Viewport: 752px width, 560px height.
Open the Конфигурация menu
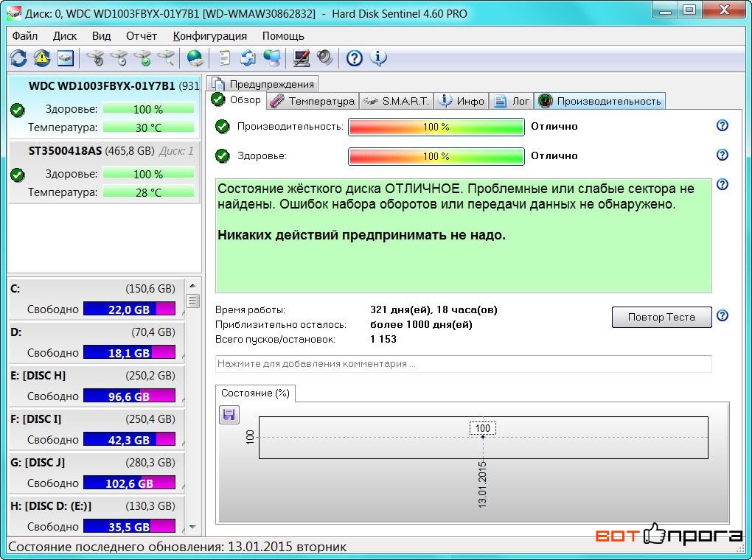[x=209, y=36]
